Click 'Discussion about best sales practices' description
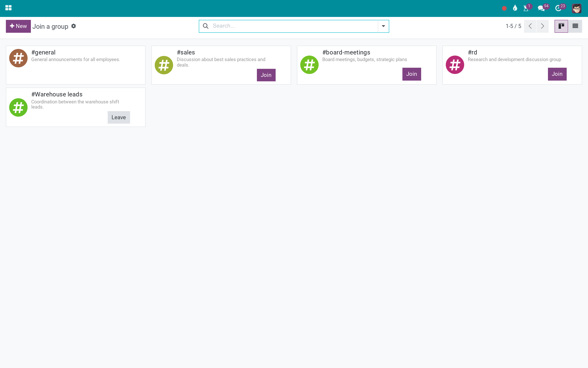 coord(221,62)
